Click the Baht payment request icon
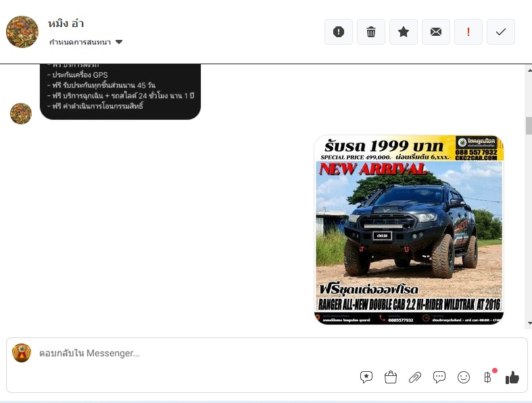Image resolution: width=532 pixels, height=403 pixels. 487,377
